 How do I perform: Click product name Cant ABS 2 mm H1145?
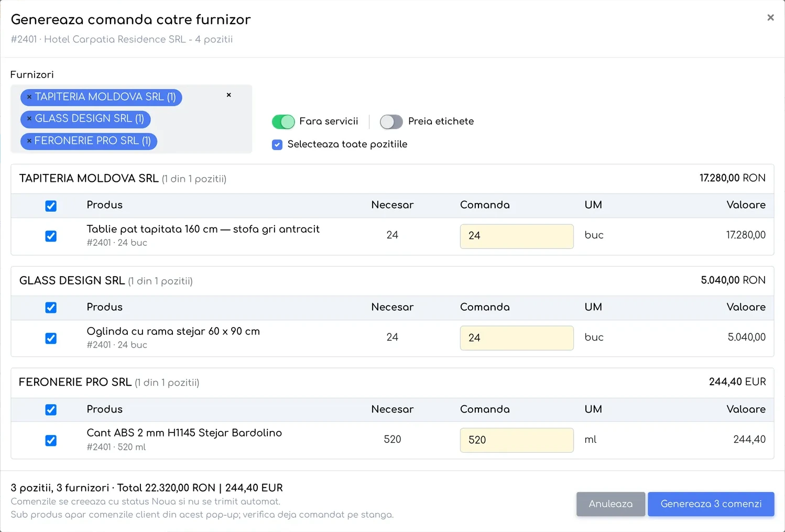point(184,433)
